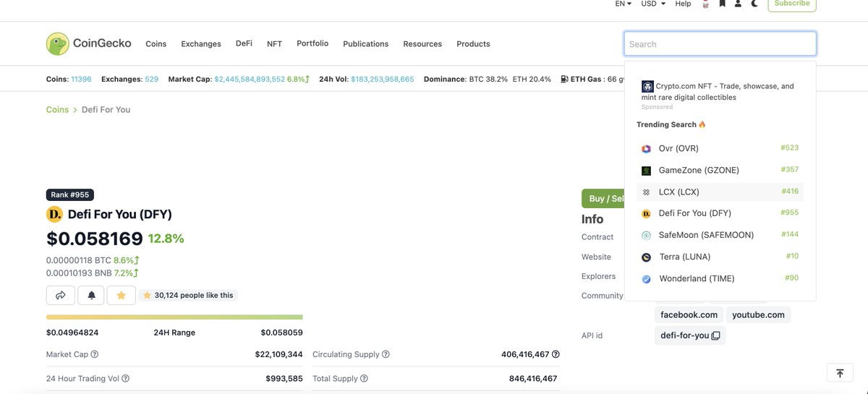
Task: Click the Coins breadcrumb link
Action: (x=57, y=110)
